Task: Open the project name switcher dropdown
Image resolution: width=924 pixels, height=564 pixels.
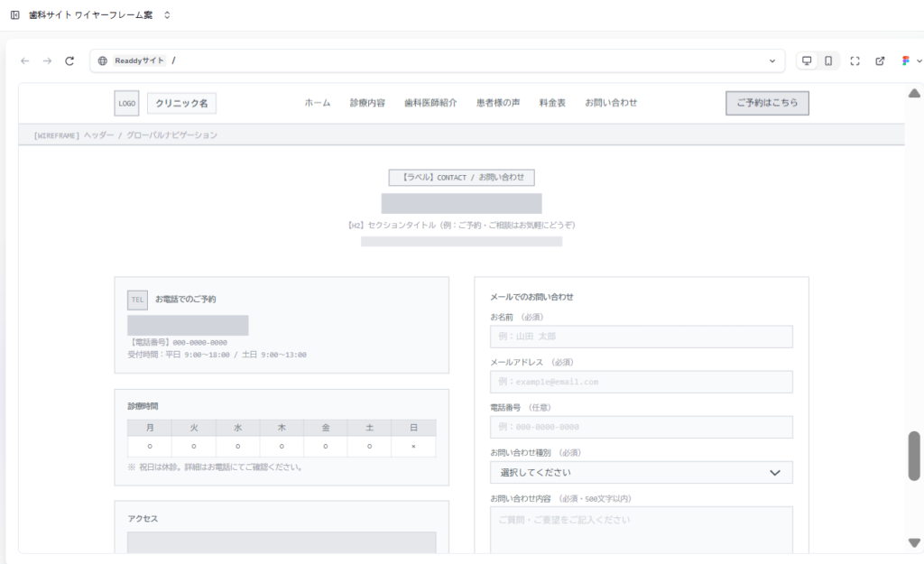Action: pos(166,15)
